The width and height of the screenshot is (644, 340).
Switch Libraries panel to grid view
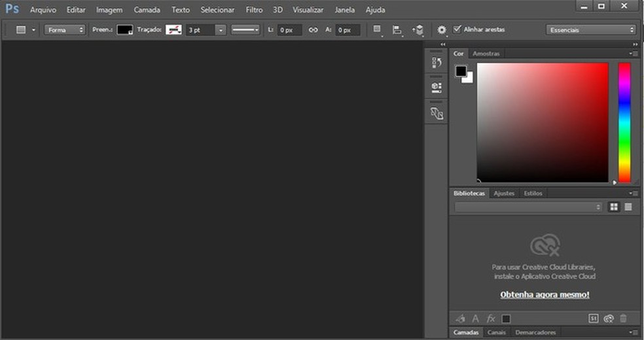coord(614,207)
